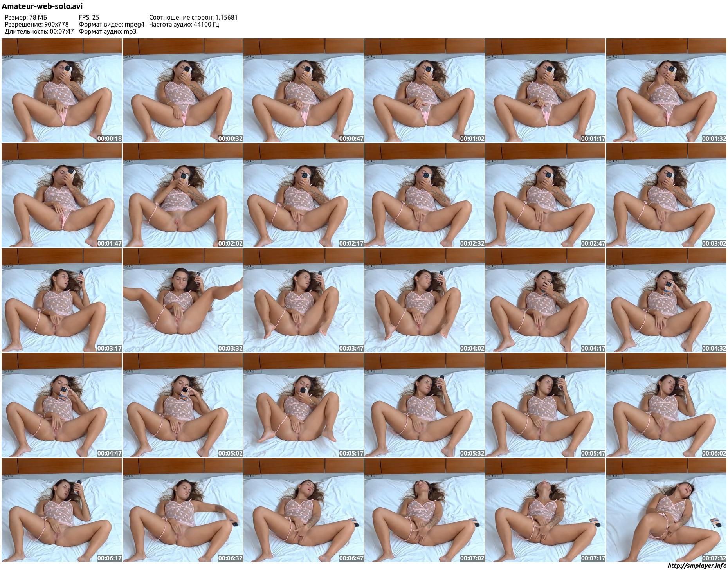Select the thumbnail timestamped 00:07:02
Viewport: 728px width, 571px height.
[424, 510]
